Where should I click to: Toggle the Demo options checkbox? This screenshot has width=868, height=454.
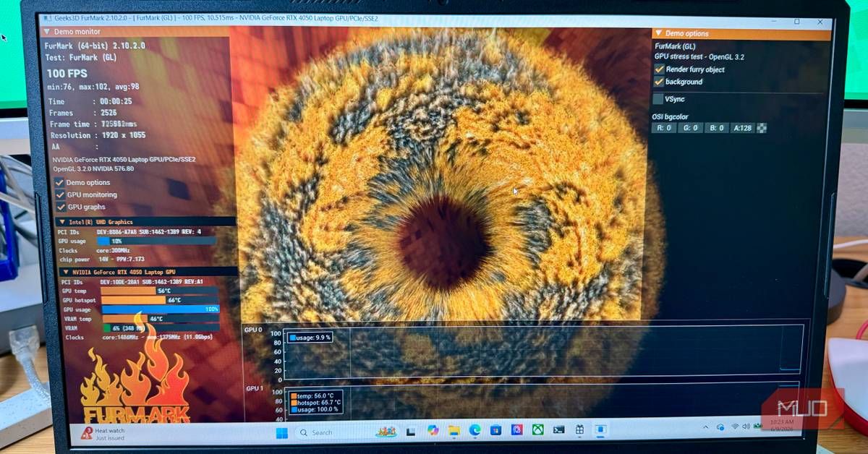coord(60,182)
